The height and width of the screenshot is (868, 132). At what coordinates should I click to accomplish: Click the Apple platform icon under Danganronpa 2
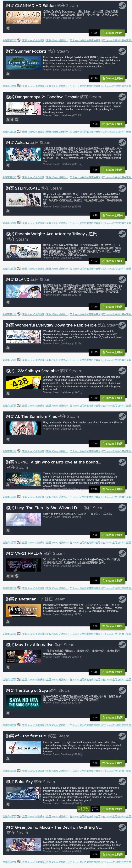(12, 119)
